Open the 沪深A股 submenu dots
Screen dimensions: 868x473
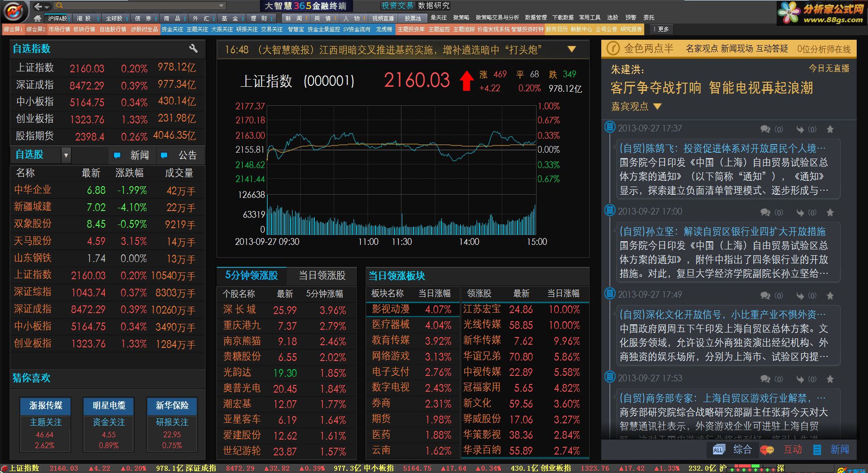(69, 19)
